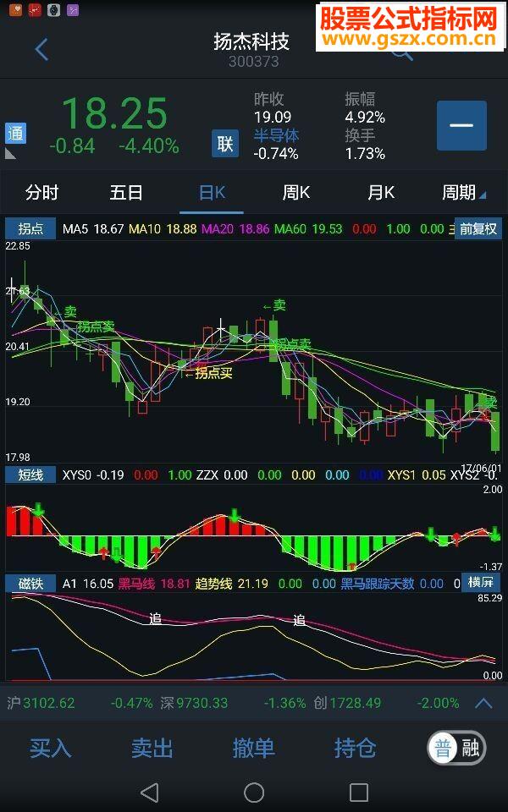
Task: Open 持仓 positions
Action: (355, 749)
